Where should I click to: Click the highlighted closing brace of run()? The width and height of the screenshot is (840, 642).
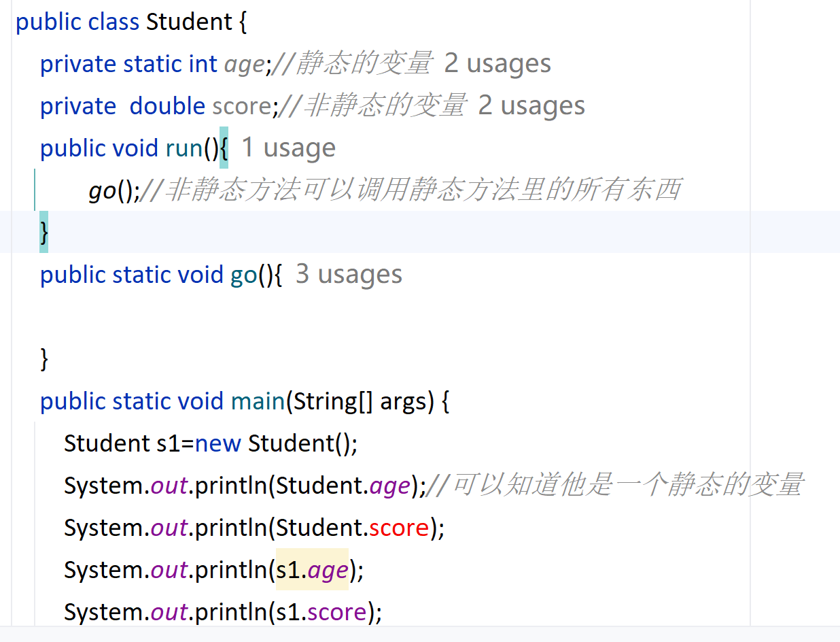coord(44,233)
